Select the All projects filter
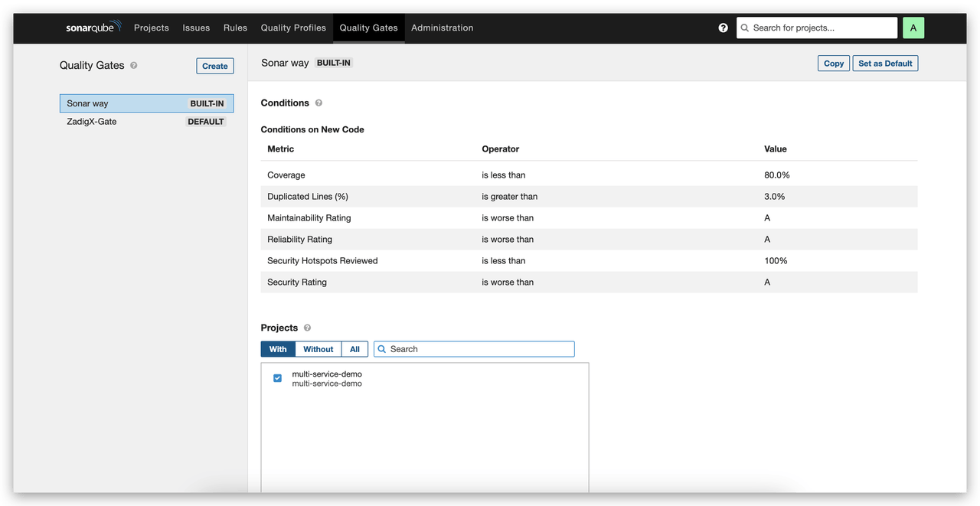Viewport: 980px width, 506px height. click(x=354, y=349)
